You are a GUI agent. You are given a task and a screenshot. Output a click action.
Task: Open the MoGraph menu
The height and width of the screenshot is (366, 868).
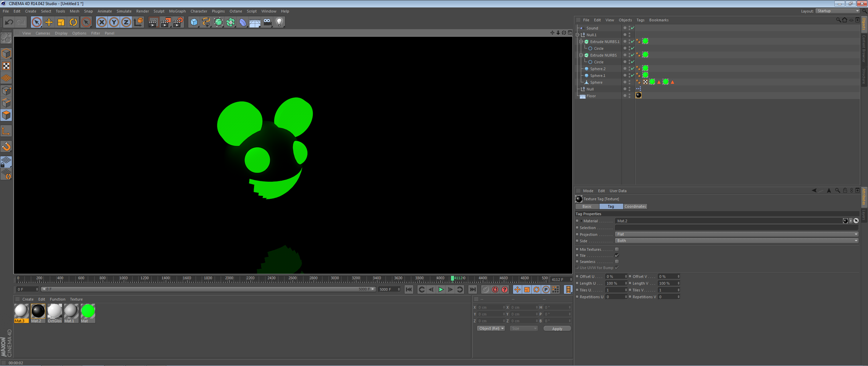pos(177,11)
